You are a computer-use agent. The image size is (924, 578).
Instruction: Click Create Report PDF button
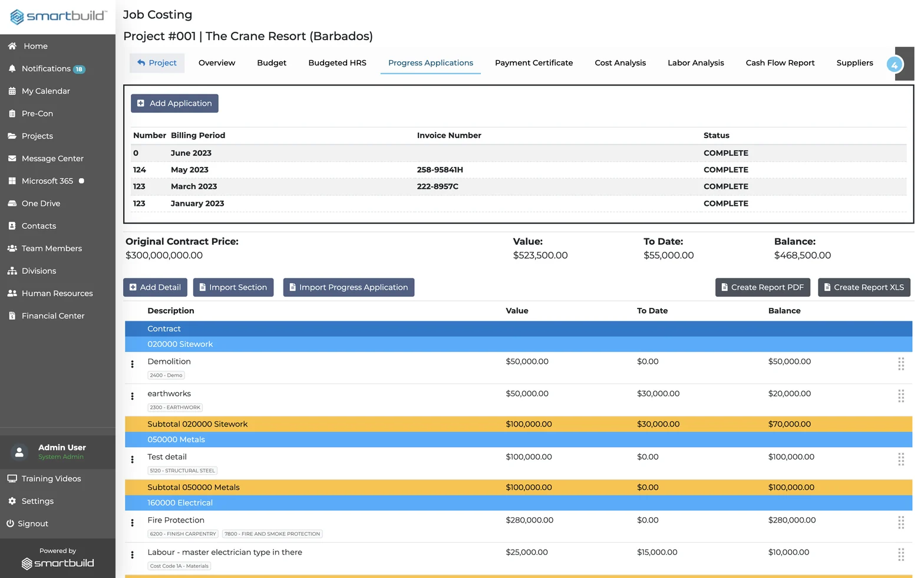click(763, 287)
